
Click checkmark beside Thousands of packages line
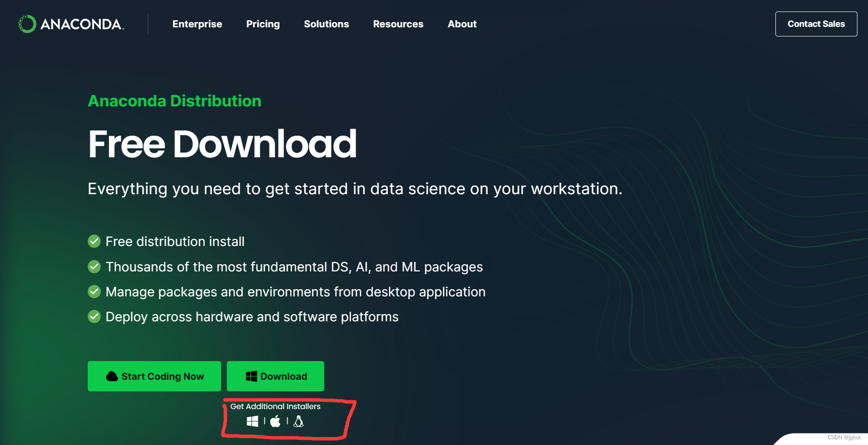point(94,267)
